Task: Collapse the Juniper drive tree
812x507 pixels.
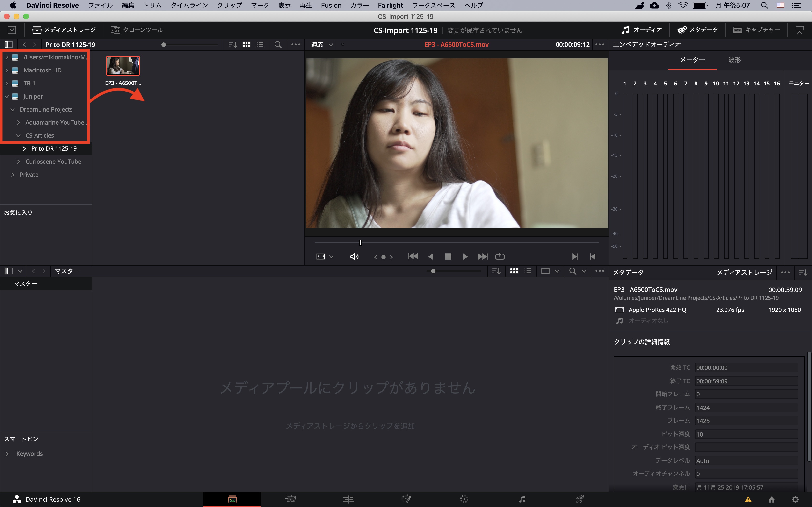Action: point(7,97)
